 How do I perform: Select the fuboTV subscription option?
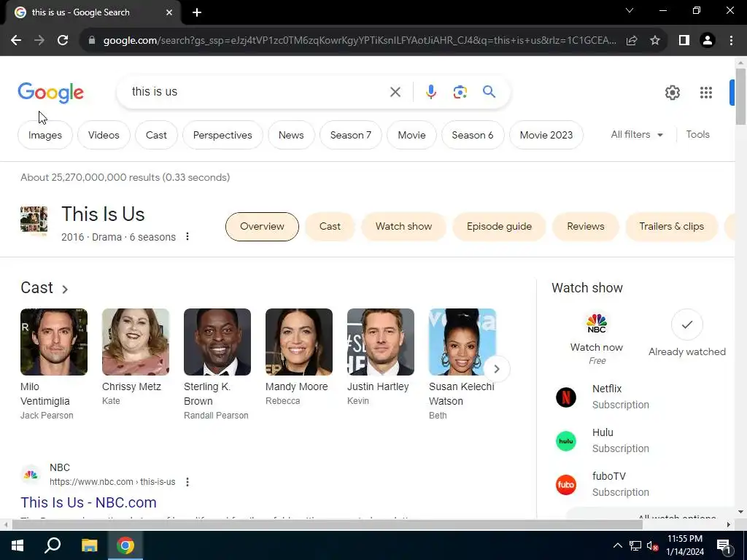point(603,484)
